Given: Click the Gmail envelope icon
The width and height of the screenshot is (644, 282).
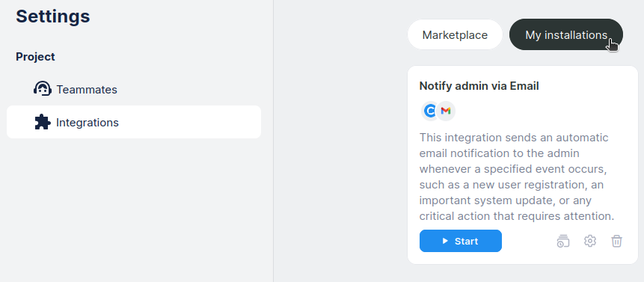Looking at the screenshot, I should pyautogui.click(x=446, y=111).
